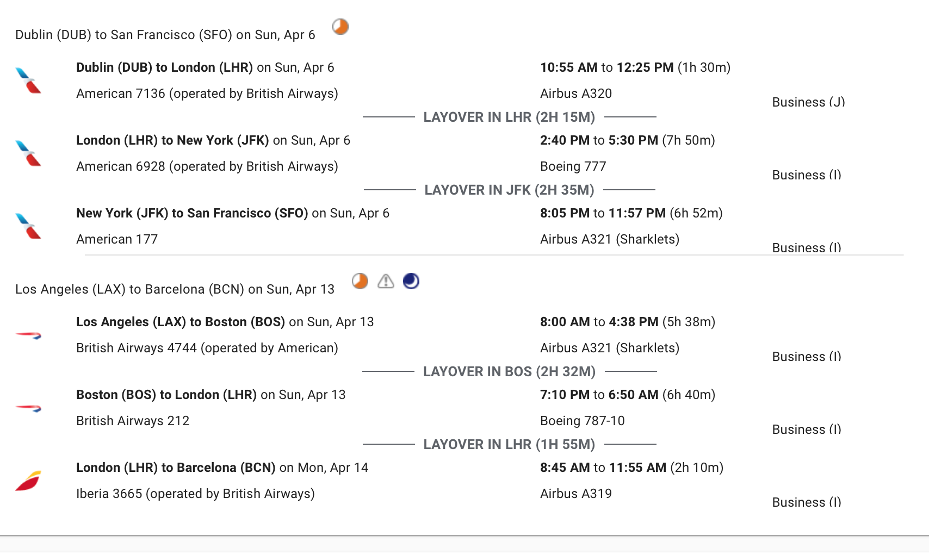Click the American Airlines logo for flight 7136
929x560 pixels.
pos(29,80)
